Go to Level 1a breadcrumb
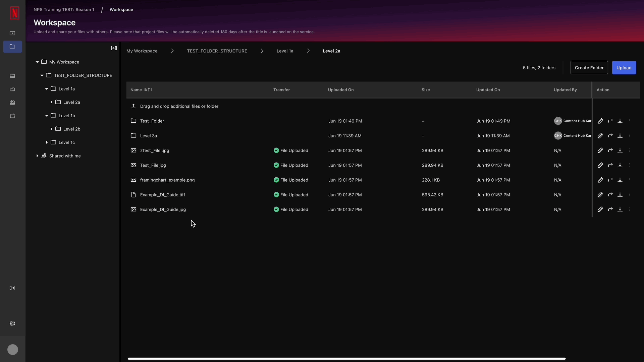The width and height of the screenshot is (644, 362). click(x=285, y=51)
